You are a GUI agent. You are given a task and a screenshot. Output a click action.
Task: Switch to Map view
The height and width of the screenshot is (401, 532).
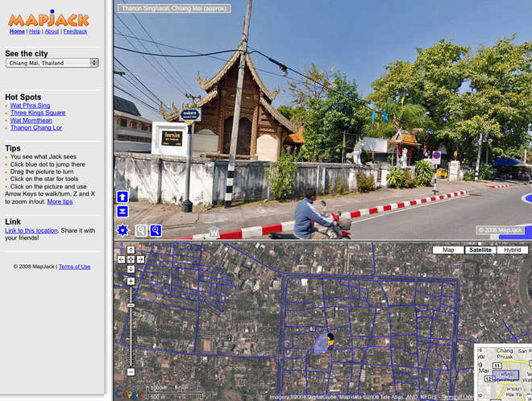pyautogui.click(x=448, y=250)
